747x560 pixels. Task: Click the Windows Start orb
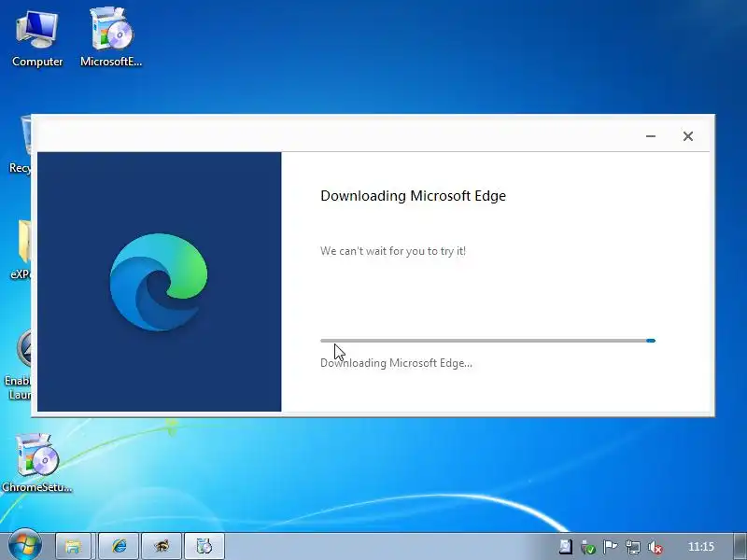point(25,546)
